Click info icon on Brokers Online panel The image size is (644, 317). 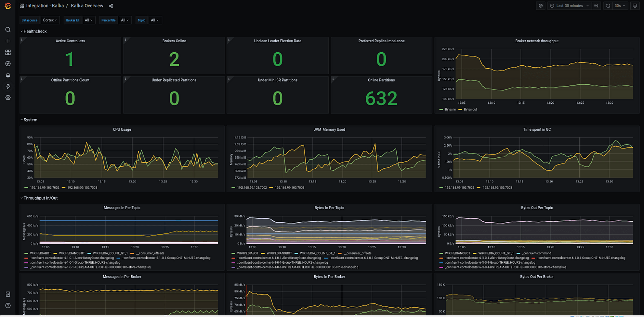point(125,39)
